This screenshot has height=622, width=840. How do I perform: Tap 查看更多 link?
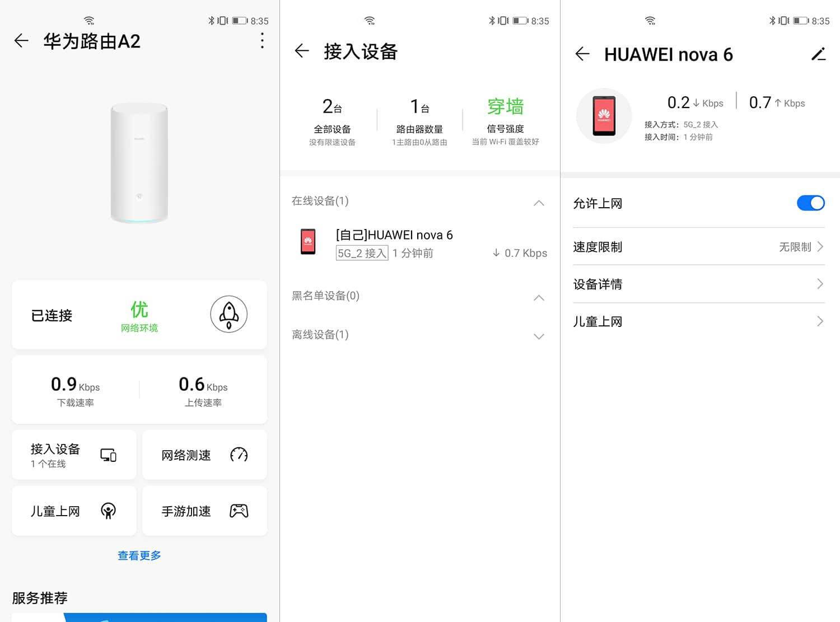pyautogui.click(x=139, y=555)
